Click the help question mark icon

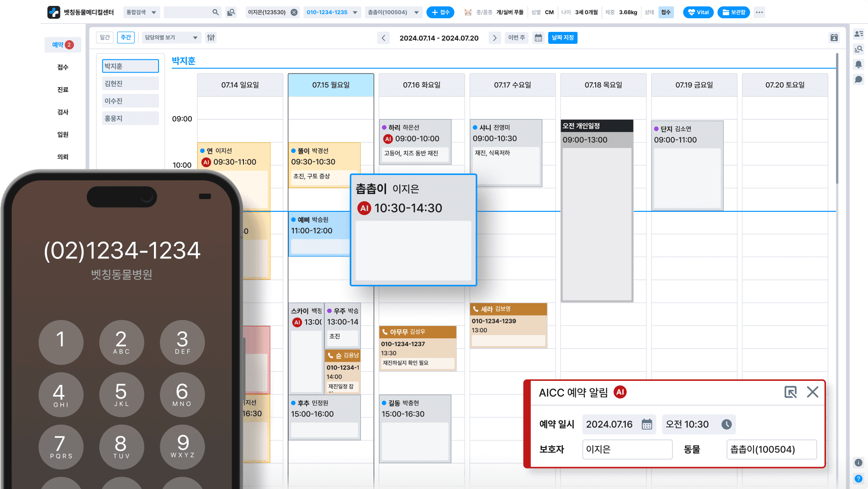859,479
